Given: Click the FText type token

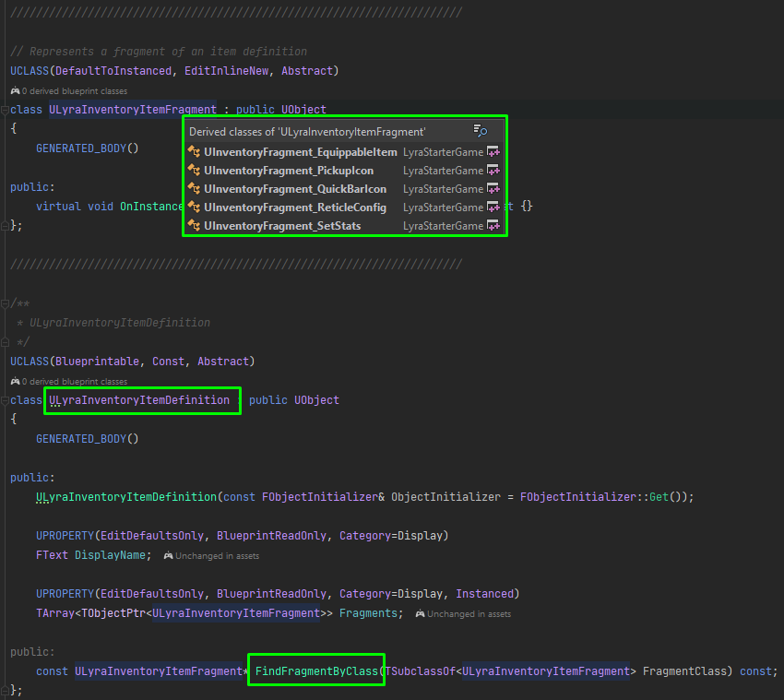Looking at the screenshot, I should click(52, 555).
